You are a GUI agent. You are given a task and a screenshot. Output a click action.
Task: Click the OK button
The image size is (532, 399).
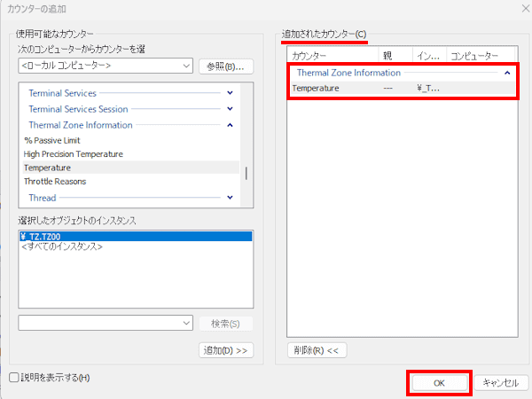click(440, 382)
